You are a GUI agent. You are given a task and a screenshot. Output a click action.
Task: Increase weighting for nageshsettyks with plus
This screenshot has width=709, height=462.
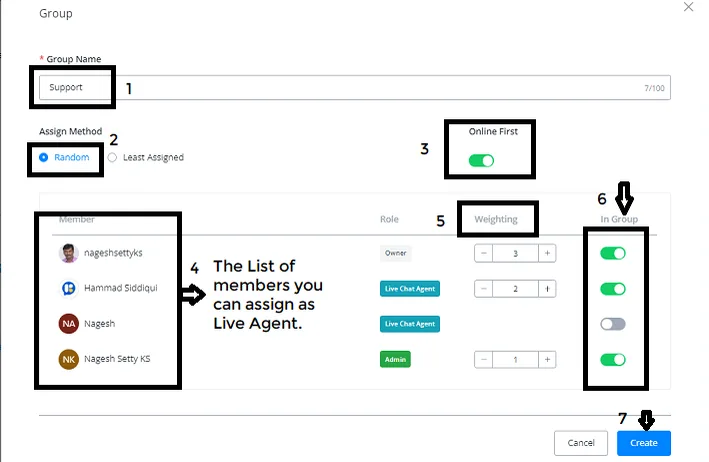click(x=547, y=253)
